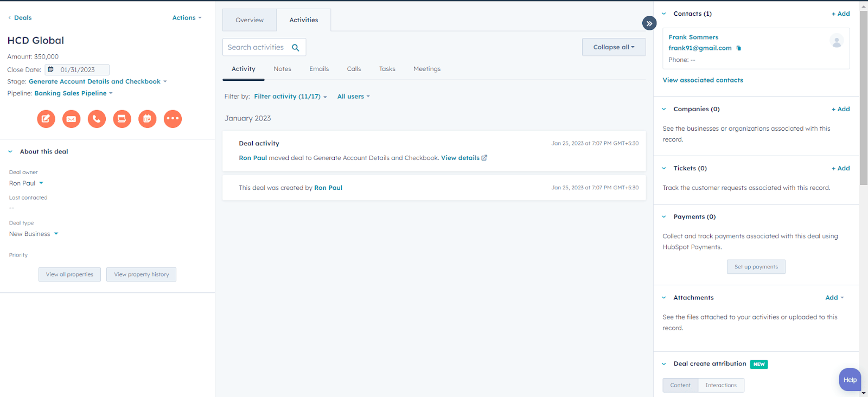Click the log activity icon button

122,119
